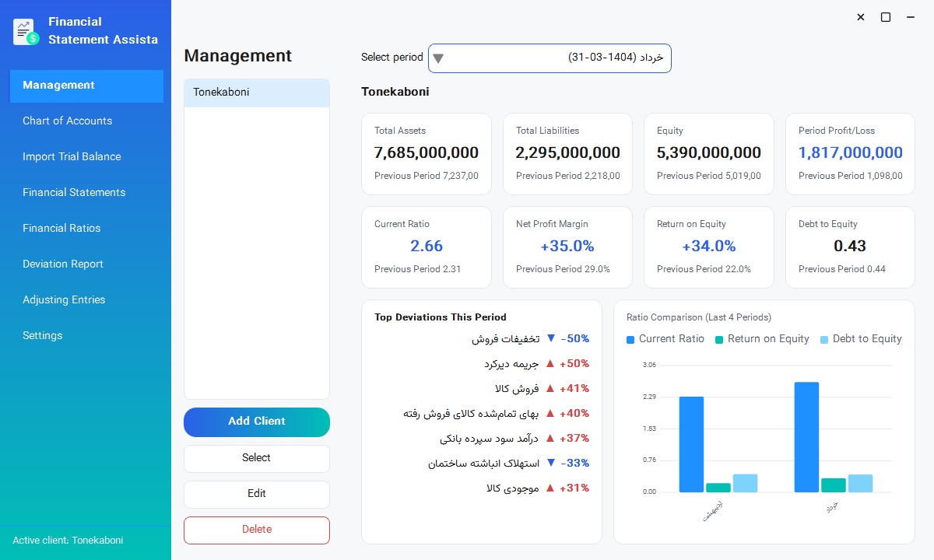Select Tonekaboni in the client list
The image size is (934, 560).
(257, 93)
